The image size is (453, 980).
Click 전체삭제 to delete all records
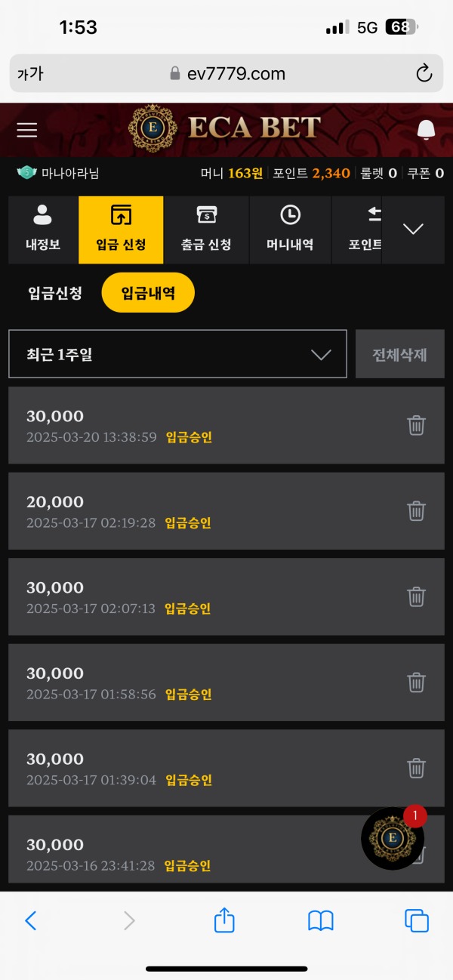point(399,353)
